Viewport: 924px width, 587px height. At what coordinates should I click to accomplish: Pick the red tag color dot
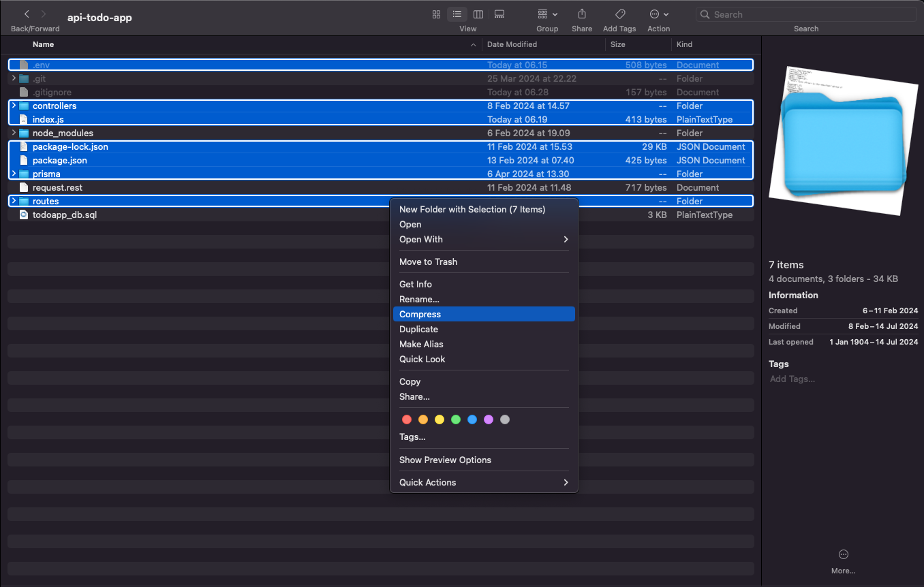point(407,419)
